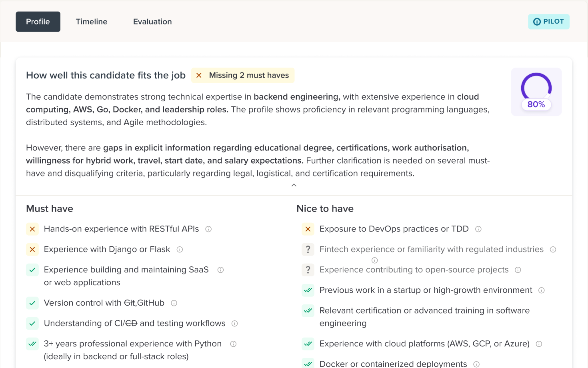This screenshot has width=588, height=368.
Task: Click heading How well this candidate fits the job
Action: coord(106,75)
